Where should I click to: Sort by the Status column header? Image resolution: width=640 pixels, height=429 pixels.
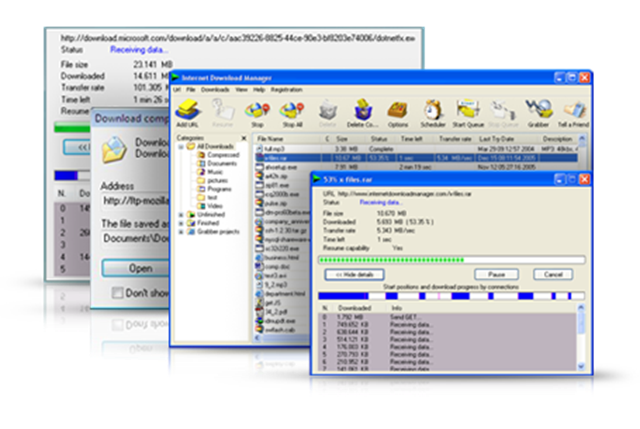point(381,139)
